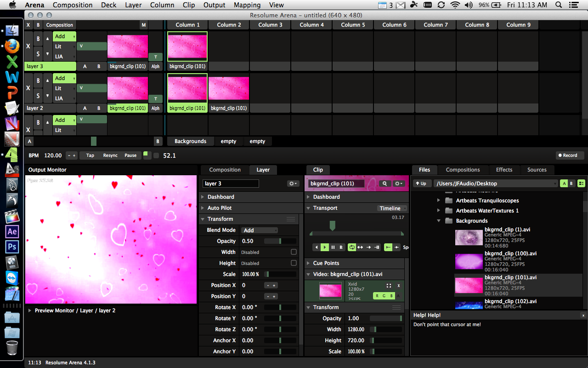Switch to the Effects tab
This screenshot has height=368, width=588.
504,170
